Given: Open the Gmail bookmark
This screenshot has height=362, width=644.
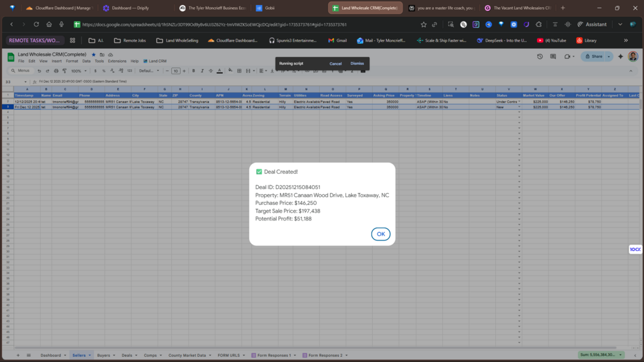Looking at the screenshot, I should (x=337, y=40).
